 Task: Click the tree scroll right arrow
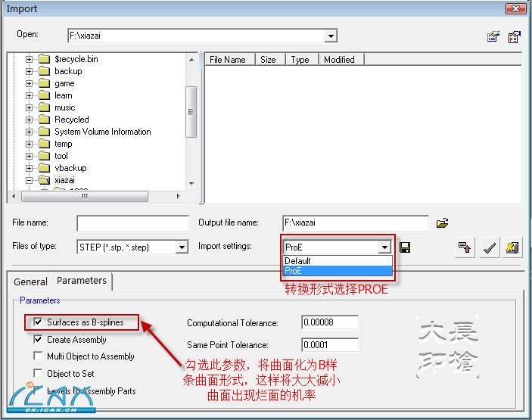click(x=178, y=196)
